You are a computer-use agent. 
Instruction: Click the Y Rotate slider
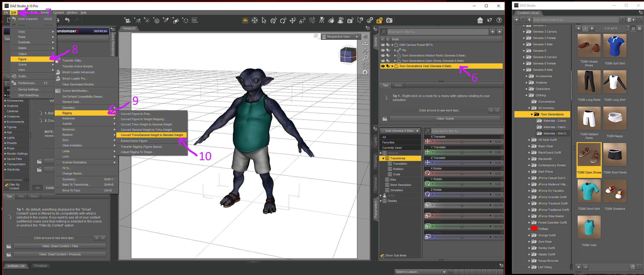[x=462, y=184]
